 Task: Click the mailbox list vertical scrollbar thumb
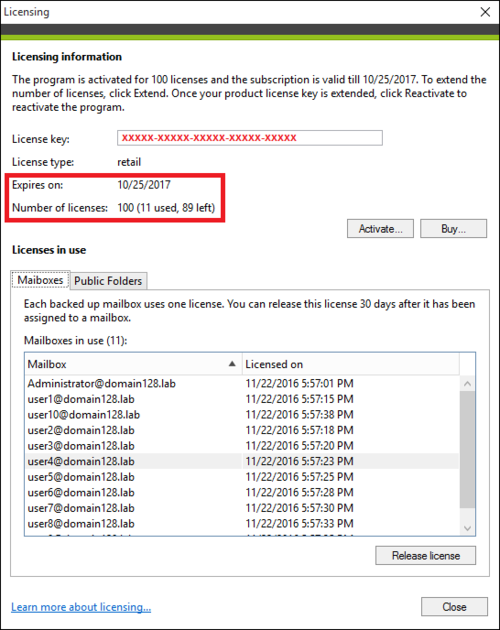467,449
